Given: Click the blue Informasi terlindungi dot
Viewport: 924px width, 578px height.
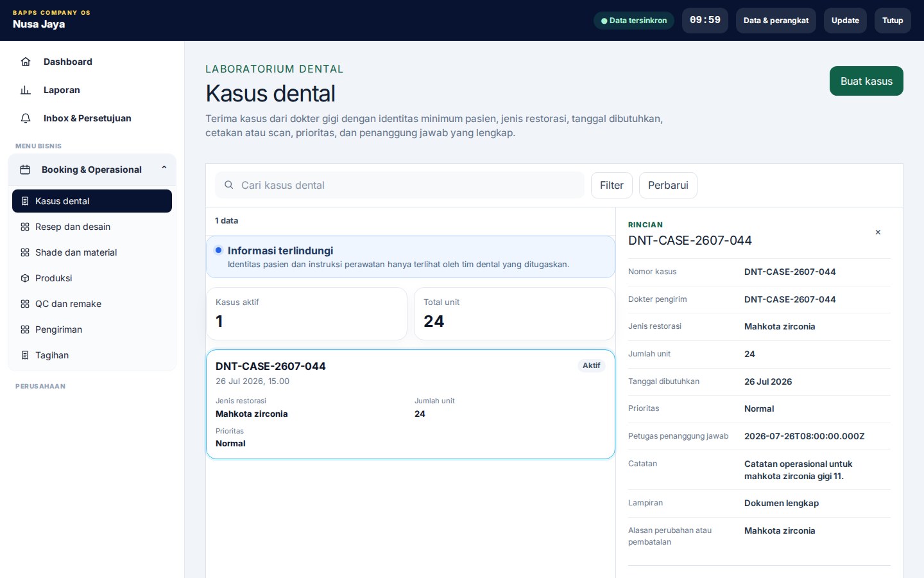Looking at the screenshot, I should click(x=218, y=250).
